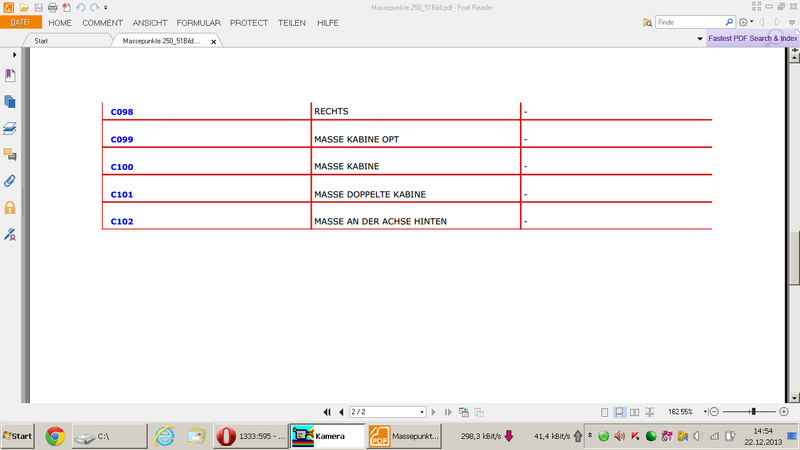Click the Fastest PDF Search & Index banner

(x=752, y=39)
